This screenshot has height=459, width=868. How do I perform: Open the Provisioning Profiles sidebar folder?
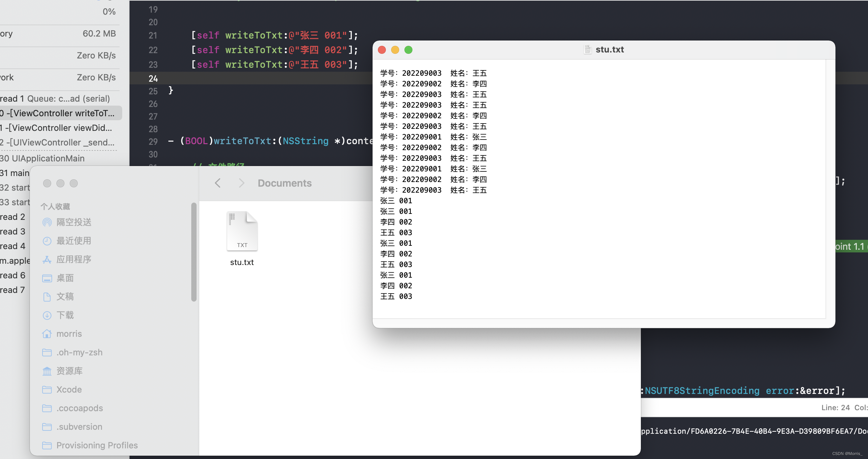pos(97,445)
